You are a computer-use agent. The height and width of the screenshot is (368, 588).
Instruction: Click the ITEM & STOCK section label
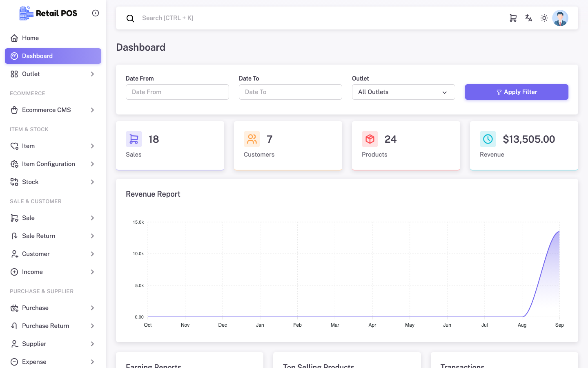coord(29,130)
